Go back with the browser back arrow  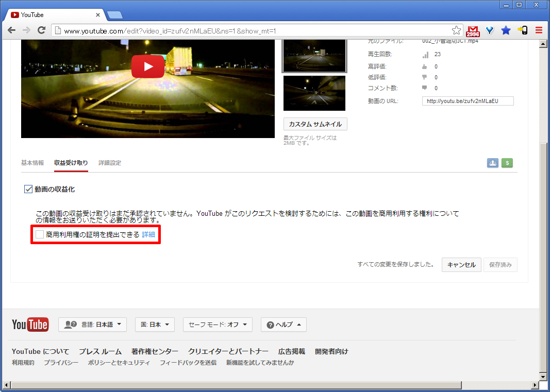[x=11, y=30]
